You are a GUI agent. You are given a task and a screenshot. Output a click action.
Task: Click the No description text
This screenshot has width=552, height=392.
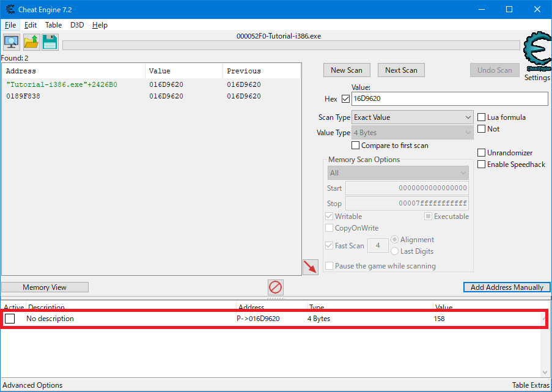[50, 319]
